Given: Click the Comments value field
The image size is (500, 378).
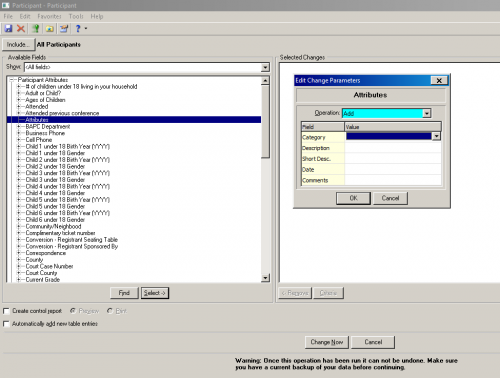Looking at the screenshot, I should coord(393,180).
